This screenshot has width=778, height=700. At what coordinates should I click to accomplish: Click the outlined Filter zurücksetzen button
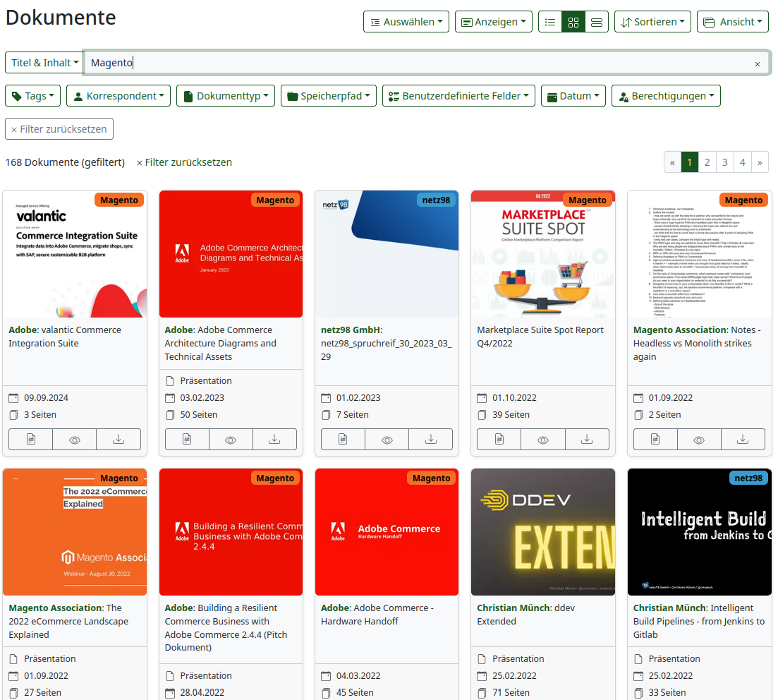[x=59, y=129]
